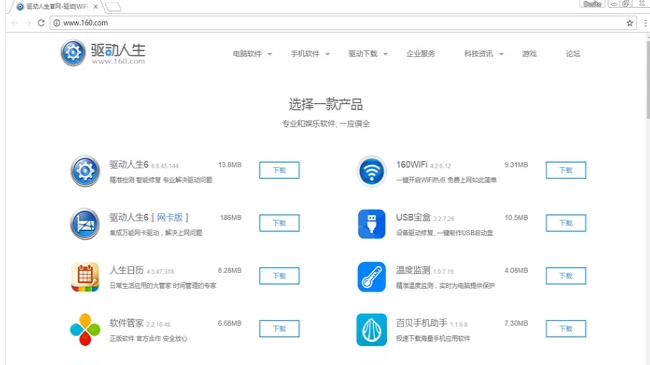650x365 pixels.
Task: Expand the 驱动下载 dropdown menu
Action: point(368,54)
